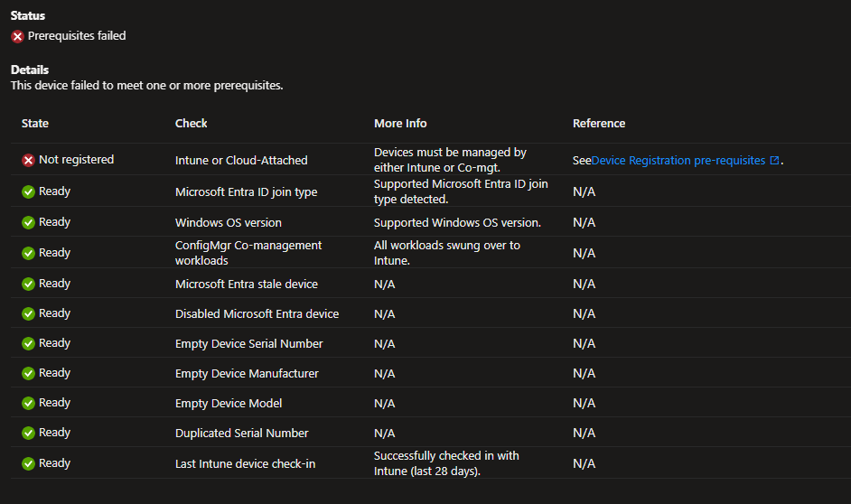Click the Details heading
The image size is (851, 504).
(x=30, y=70)
